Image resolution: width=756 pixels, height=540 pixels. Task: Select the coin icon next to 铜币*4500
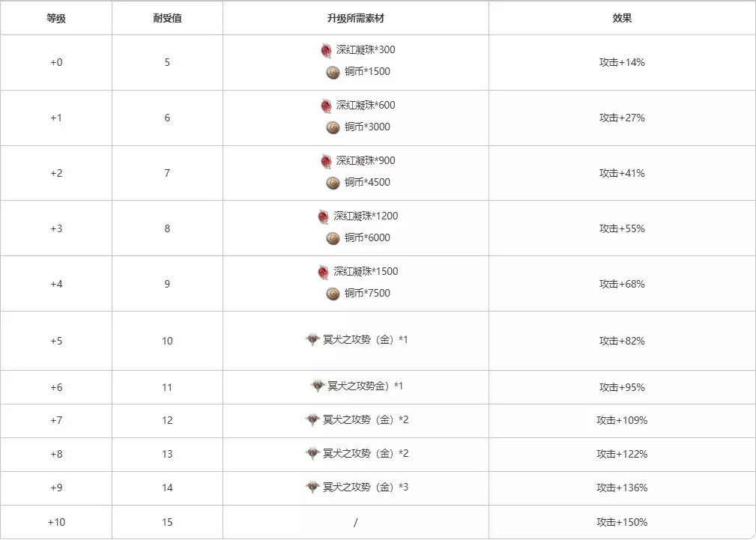click(333, 183)
